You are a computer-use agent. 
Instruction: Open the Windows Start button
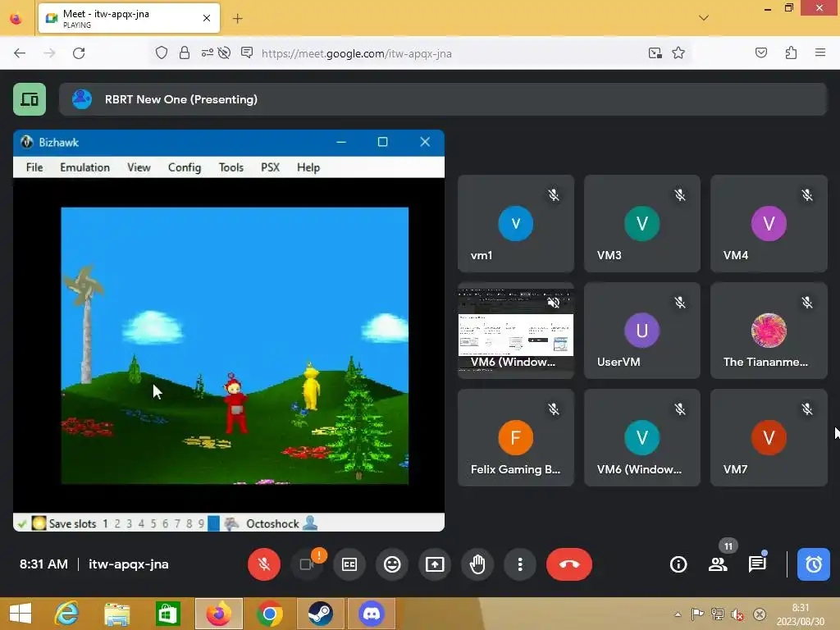(21, 614)
